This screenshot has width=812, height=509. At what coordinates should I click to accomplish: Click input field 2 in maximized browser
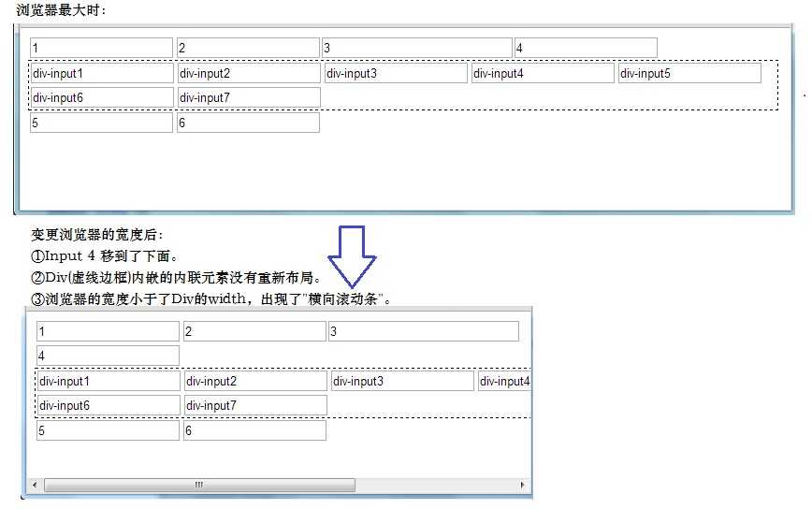pos(248,48)
